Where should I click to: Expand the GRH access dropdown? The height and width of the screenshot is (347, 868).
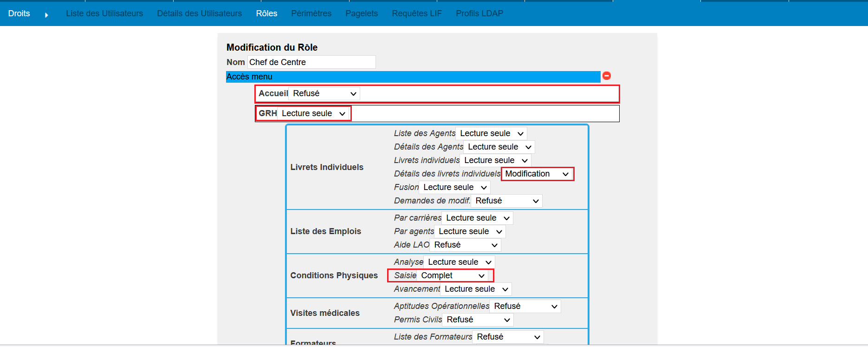(313, 113)
